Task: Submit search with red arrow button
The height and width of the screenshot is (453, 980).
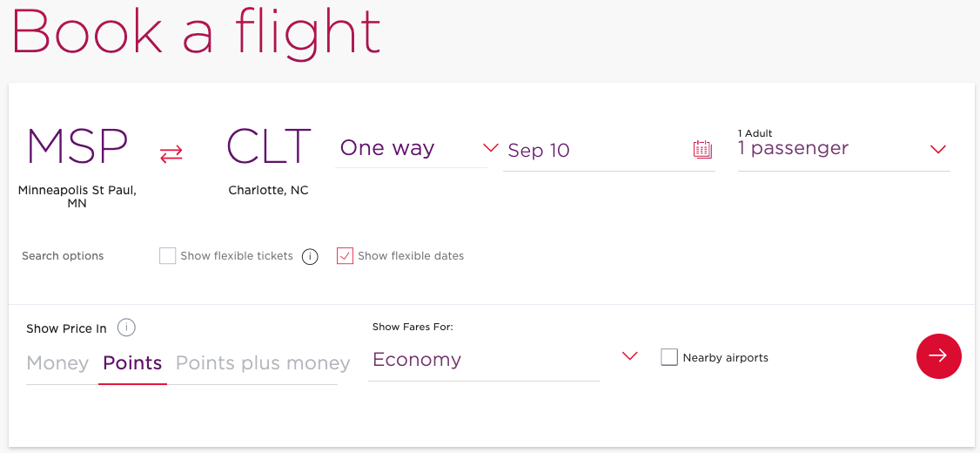Action: point(938,355)
